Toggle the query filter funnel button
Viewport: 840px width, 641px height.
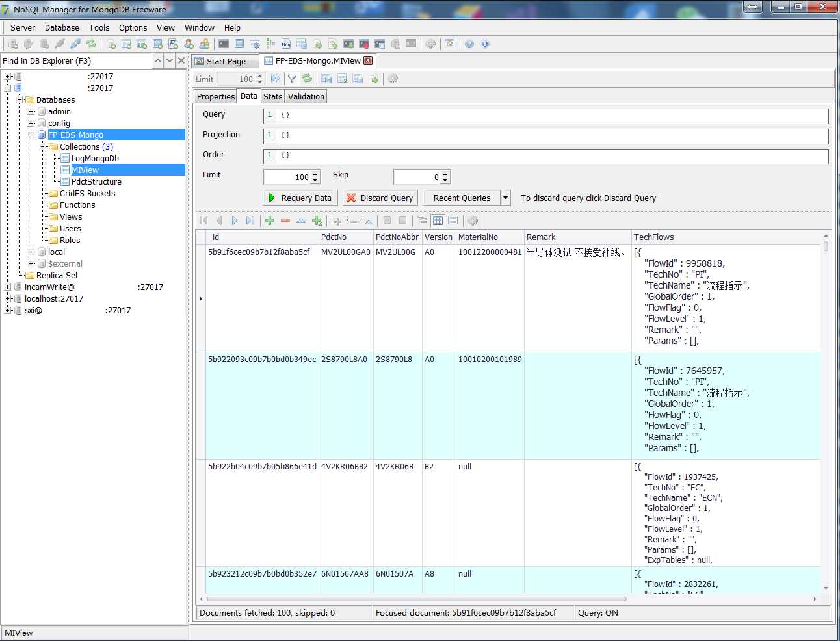[293, 79]
